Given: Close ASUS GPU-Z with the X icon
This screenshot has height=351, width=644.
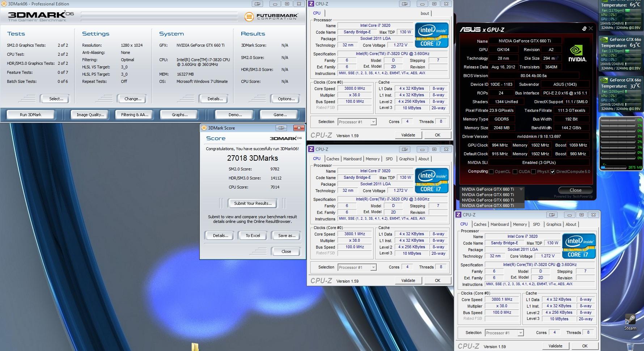Looking at the screenshot, I should [591, 28].
